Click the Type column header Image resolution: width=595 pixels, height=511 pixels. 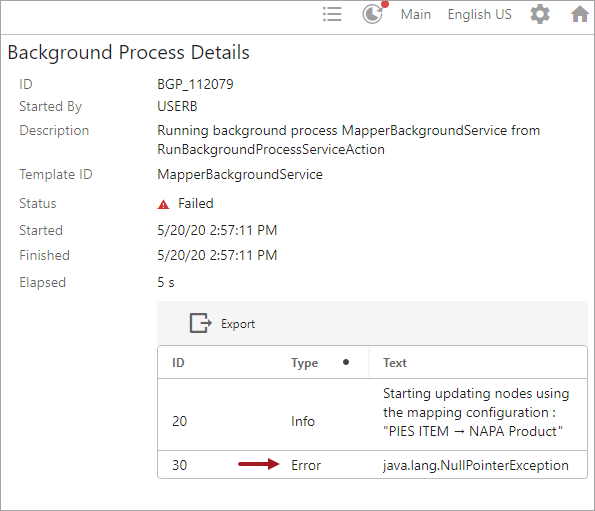click(305, 363)
